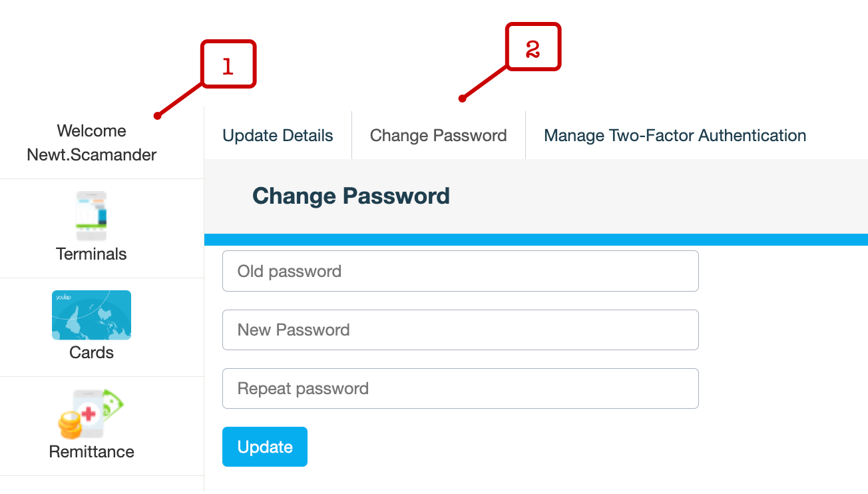Click the red callout box numbered 1
868x494 pixels.
[228, 65]
